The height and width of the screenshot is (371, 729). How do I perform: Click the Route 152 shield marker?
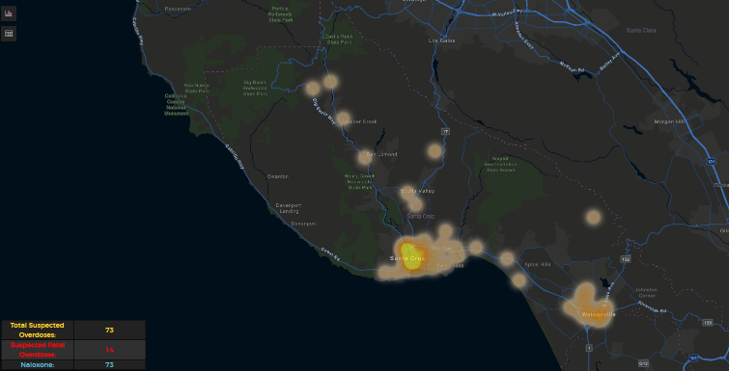tap(625, 259)
